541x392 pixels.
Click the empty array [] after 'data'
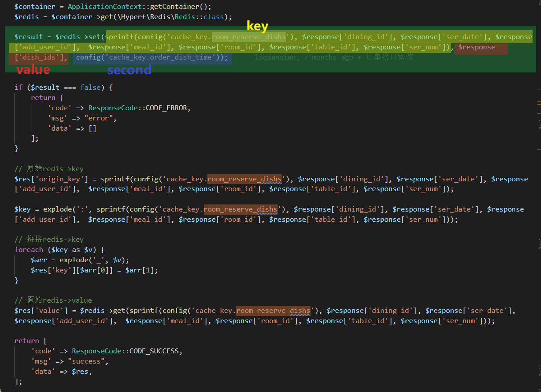(92, 128)
